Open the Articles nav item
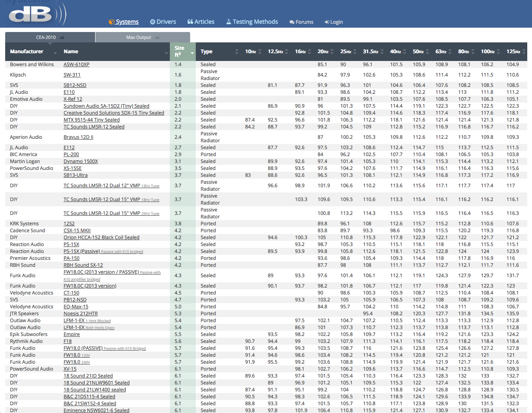The image size is (532, 413). click(x=201, y=22)
